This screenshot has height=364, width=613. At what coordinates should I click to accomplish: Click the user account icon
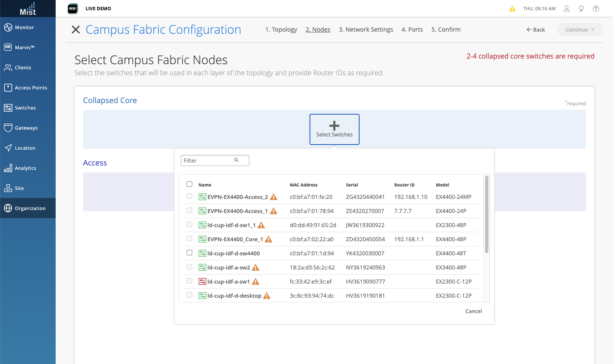pyautogui.click(x=566, y=9)
